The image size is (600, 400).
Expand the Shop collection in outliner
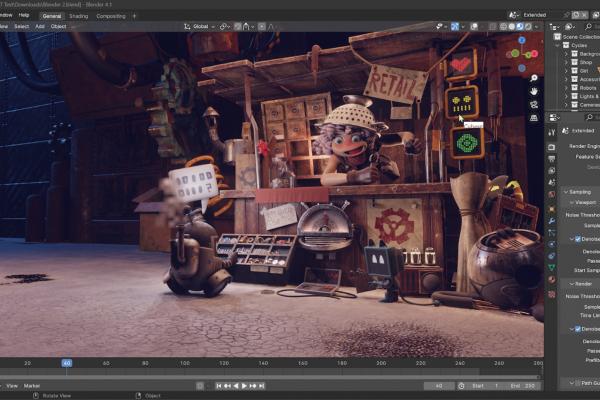[x=566, y=62]
